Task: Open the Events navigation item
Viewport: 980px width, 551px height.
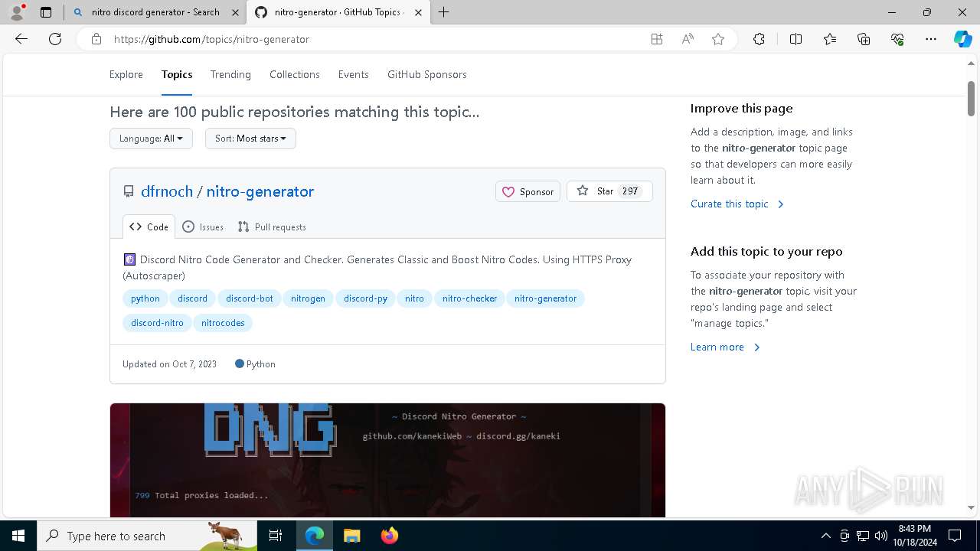Action: coord(354,74)
